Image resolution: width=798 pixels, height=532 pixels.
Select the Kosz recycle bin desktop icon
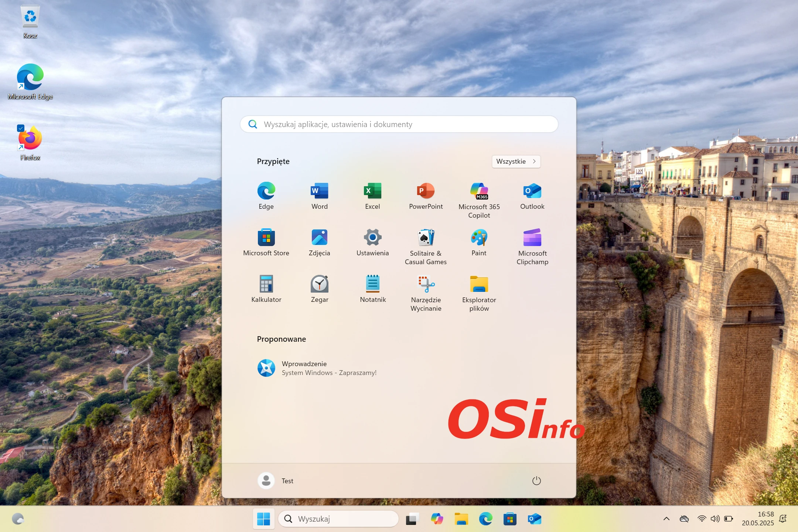click(30, 21)
